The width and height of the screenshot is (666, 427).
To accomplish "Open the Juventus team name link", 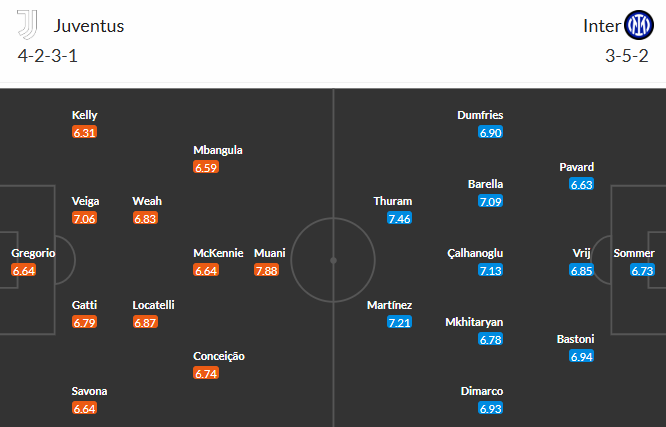I will (x=89, y=26).
